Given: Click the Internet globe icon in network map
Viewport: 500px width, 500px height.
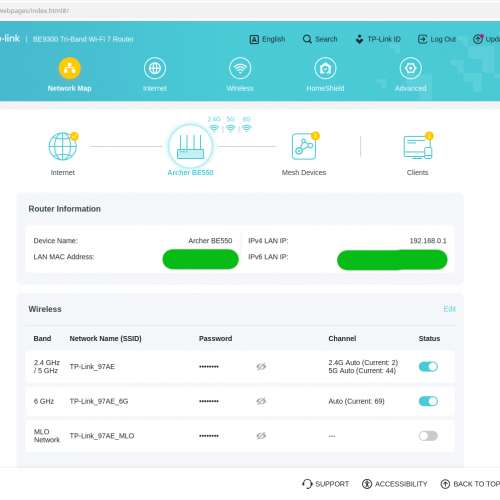Looking at the screenshot, I should click(63, 146).
